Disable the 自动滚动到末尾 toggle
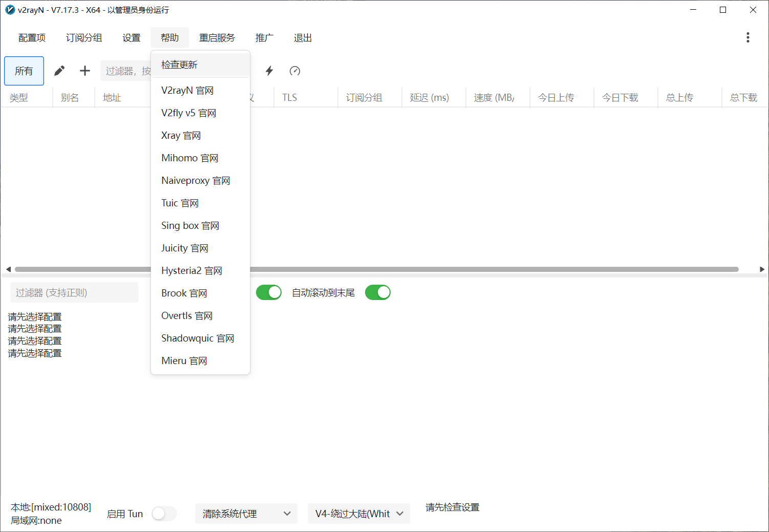The image size is (769, 532). click(x=378, y=292)
